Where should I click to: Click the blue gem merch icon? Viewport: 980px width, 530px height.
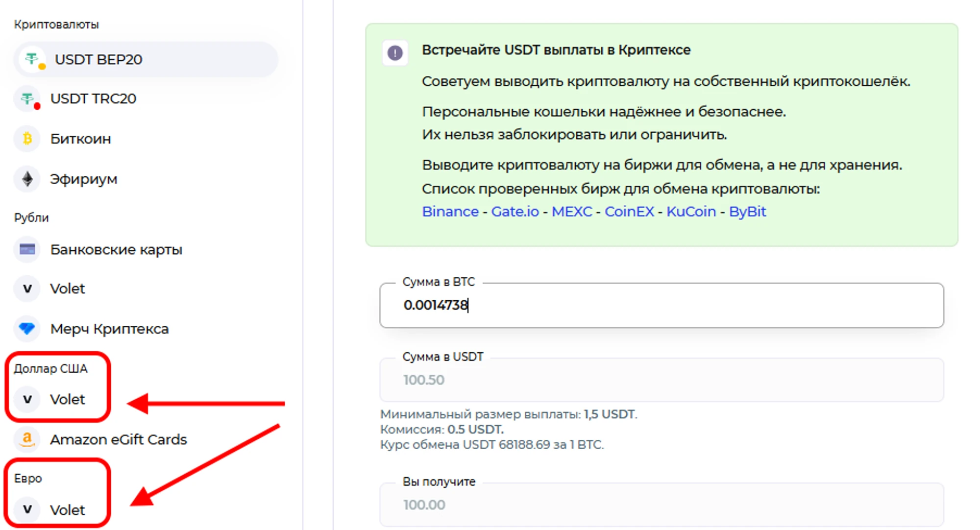click(27, 329)
